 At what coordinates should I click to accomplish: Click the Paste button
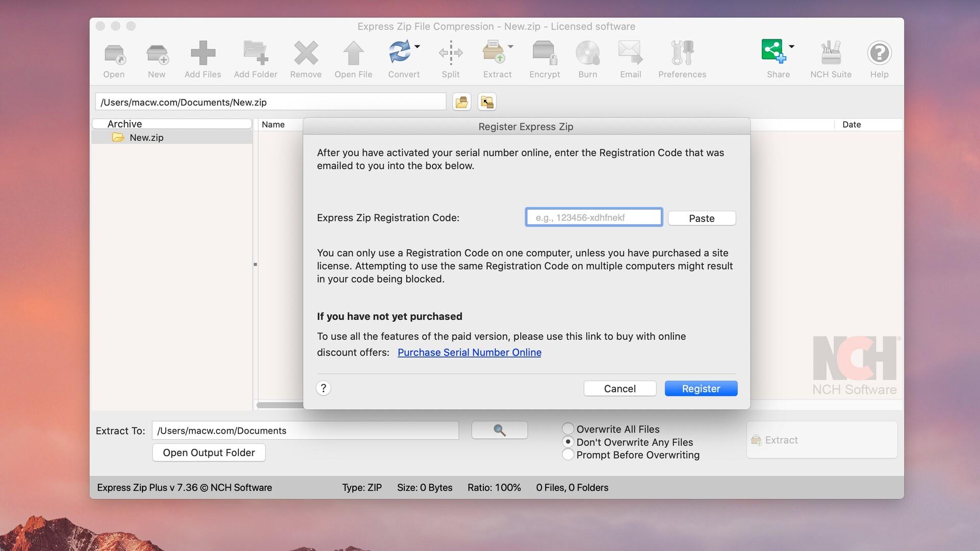click(x=701, y=217)
